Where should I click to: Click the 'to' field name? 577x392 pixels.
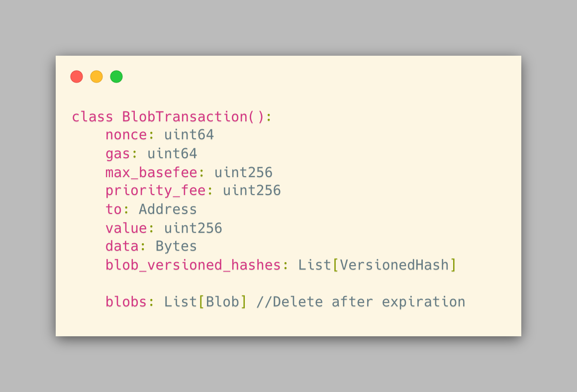[x=113, y=209]
